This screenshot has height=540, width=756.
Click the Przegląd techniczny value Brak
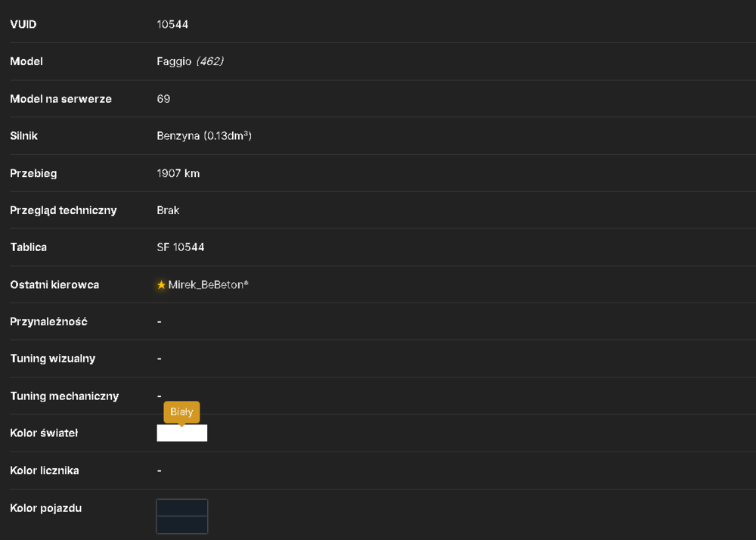tap(168, 210)
